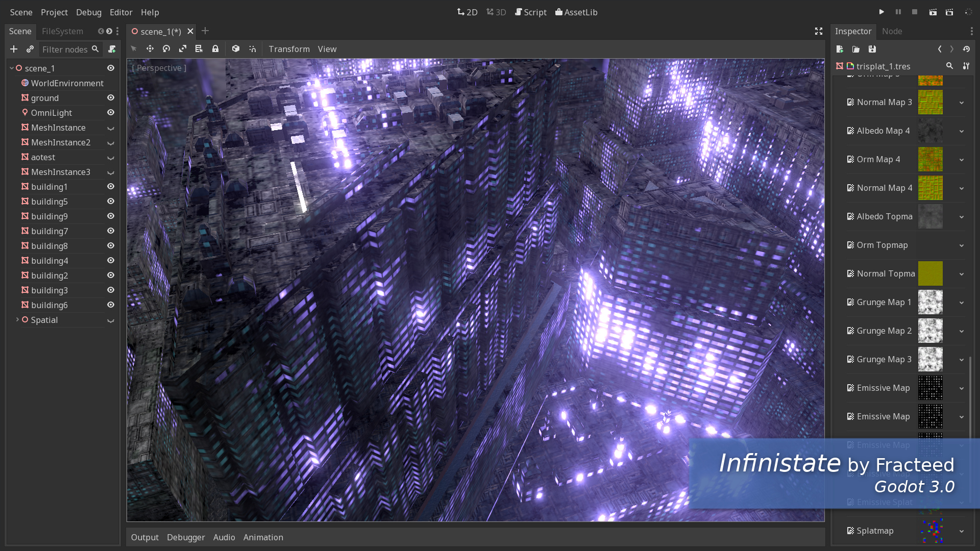Screen dimensions: 980x551
Task: Instance a scene with the link icon
Action: coord(30,49)
